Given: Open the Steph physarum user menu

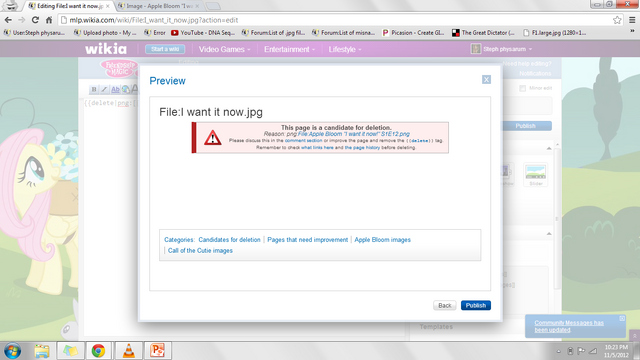Looking at the screenshot, I should (x=508, y=49).
